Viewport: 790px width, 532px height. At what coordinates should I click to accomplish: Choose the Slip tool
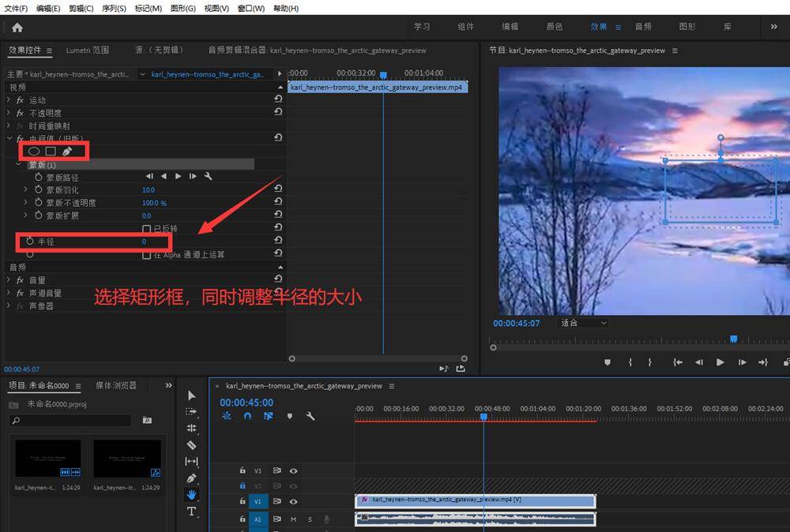[x=191, y=462]
